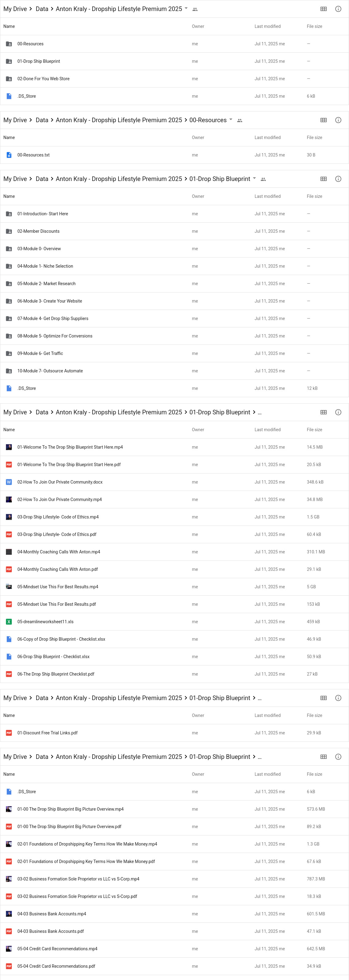The height and width of the screenshot is (980, 349).
Task: Click 'Last modified' column header above 00-Resources.txt
Action: (x=268, y=138)
